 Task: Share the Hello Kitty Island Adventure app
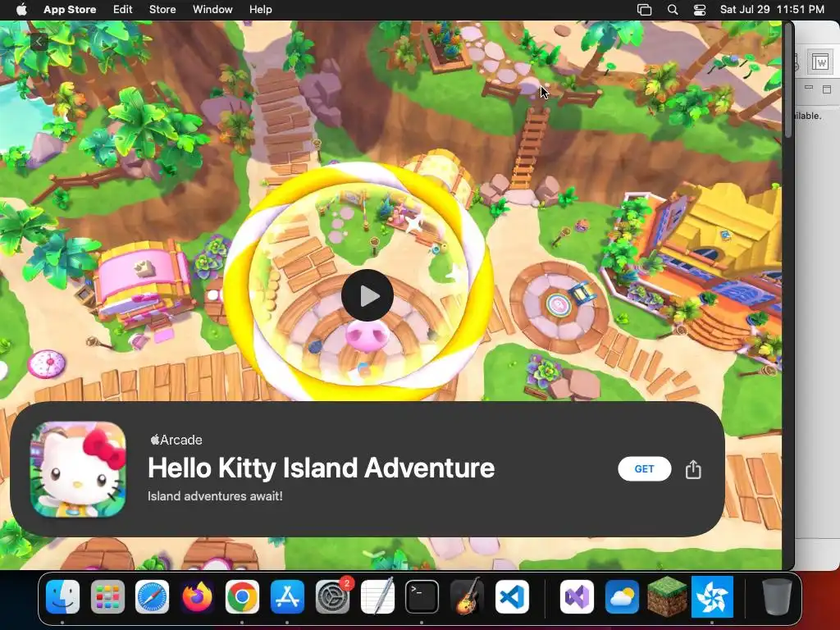pos(693,468)
